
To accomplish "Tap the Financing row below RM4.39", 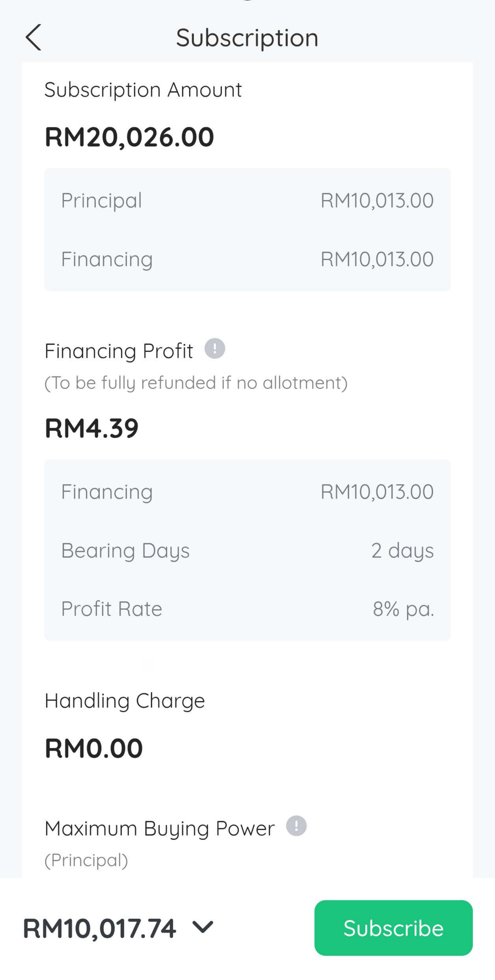I will pos(247,492).
